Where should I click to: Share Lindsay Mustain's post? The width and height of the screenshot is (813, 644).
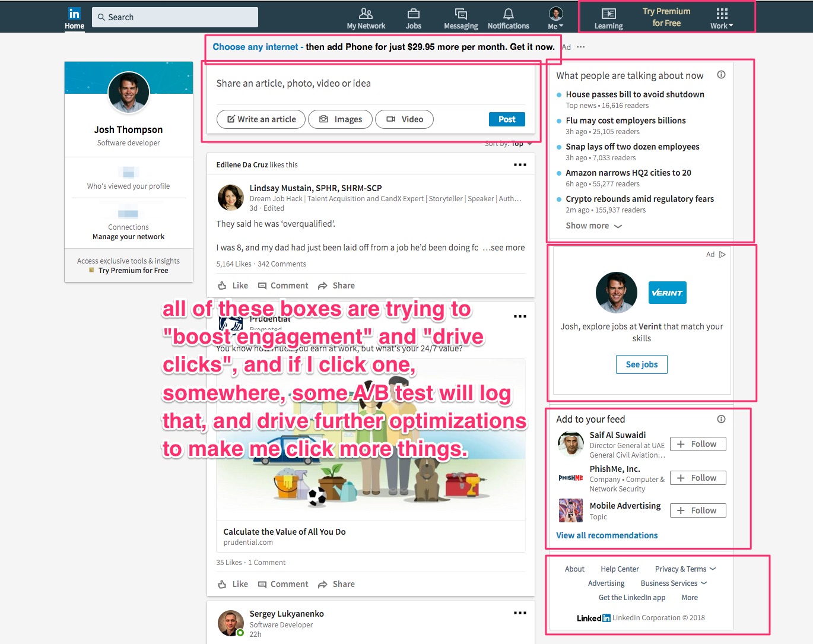(x=336, y=285)
